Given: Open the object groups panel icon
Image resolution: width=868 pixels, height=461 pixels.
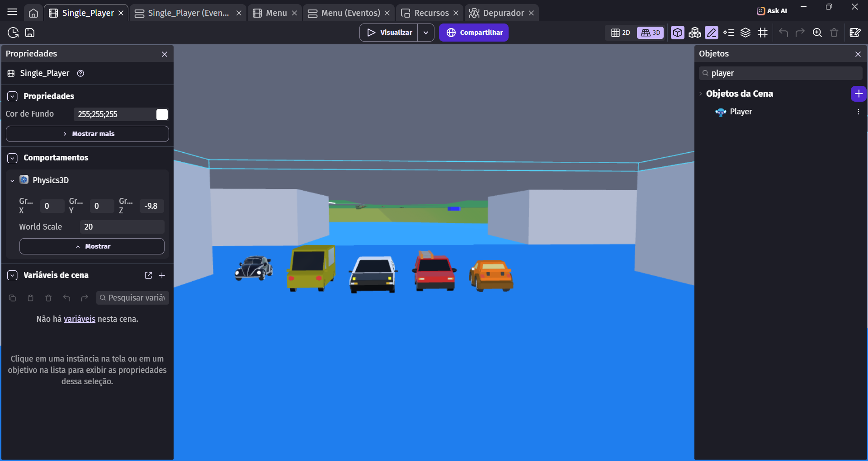Looking at the screenshot, I should (694, 33).
